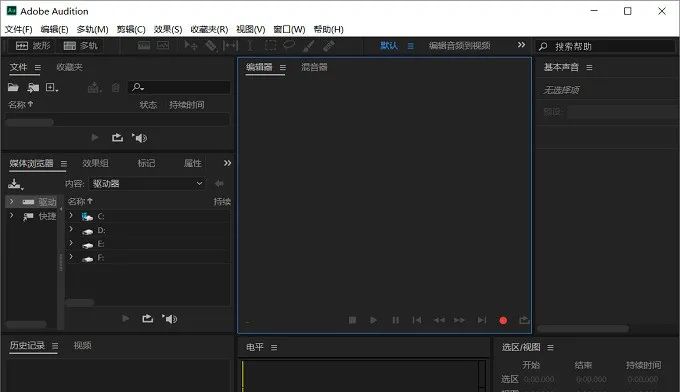This screenshot has width=680, height=392.
Task: Expand the D: drive
Action: pyautogui.click(x=71, y=229)
